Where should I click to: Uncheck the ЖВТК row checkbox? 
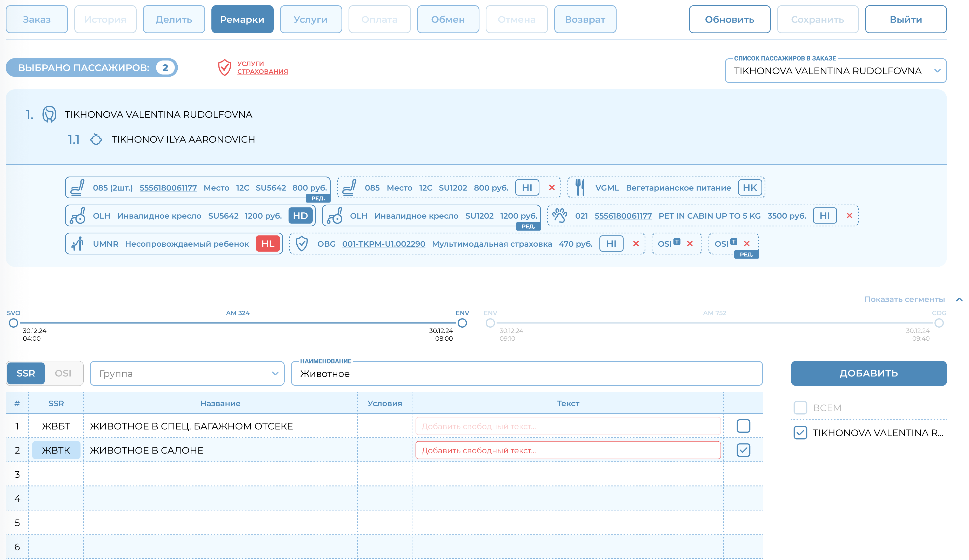tap(743, 450)
